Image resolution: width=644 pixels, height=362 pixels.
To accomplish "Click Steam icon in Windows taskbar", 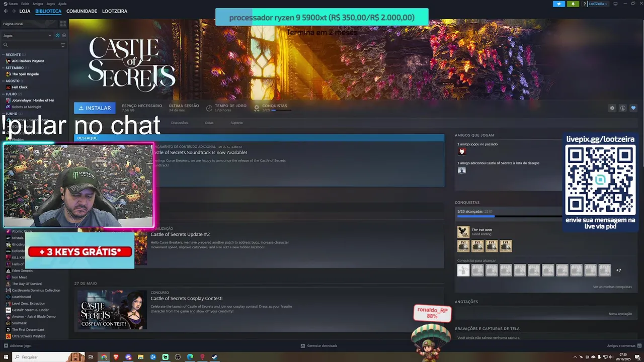I will (214, 357).
